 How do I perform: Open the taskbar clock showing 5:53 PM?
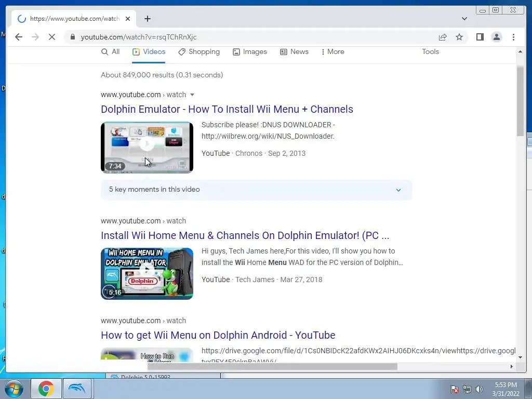[506, 389]
